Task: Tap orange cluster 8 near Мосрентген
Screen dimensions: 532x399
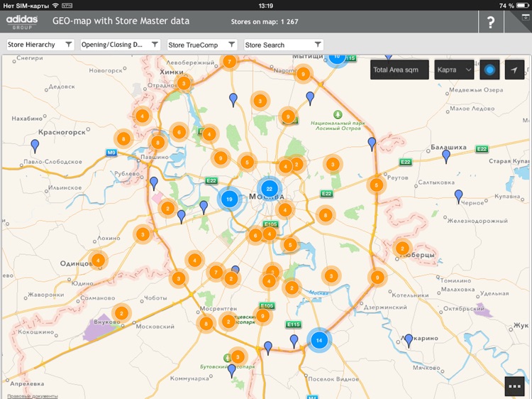Action: [x=206, y=324]
